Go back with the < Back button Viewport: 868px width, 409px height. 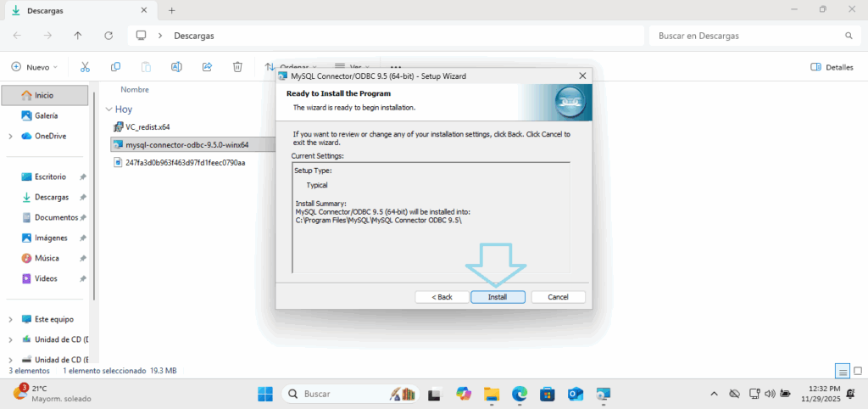442,297
